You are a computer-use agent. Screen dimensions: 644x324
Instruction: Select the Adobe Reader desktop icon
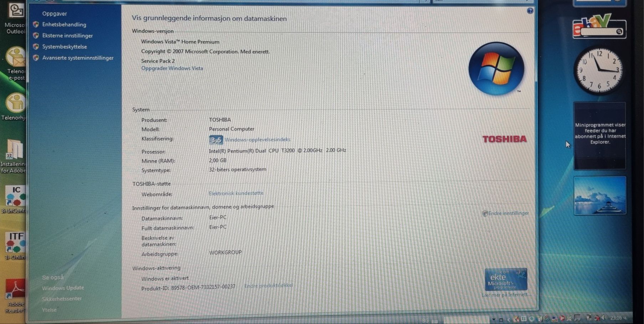click(15, 296)
